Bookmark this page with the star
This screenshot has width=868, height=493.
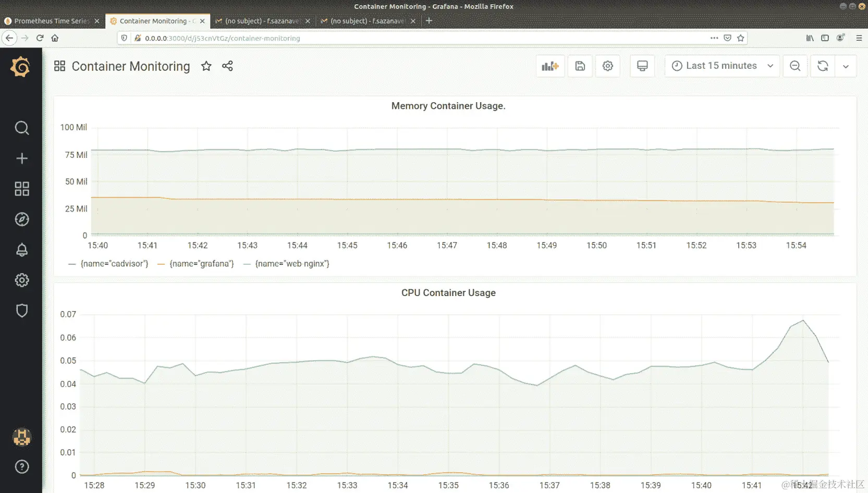[x=741, y=38]
